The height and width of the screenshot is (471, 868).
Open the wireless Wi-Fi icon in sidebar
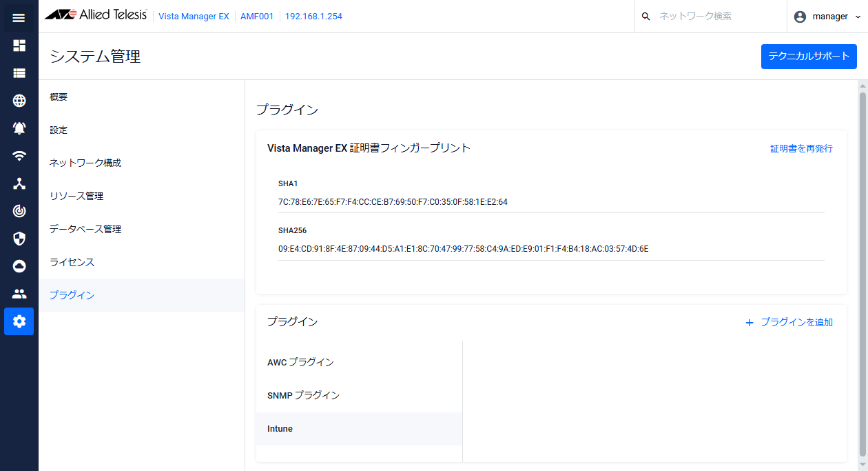[x=19, y=156]
